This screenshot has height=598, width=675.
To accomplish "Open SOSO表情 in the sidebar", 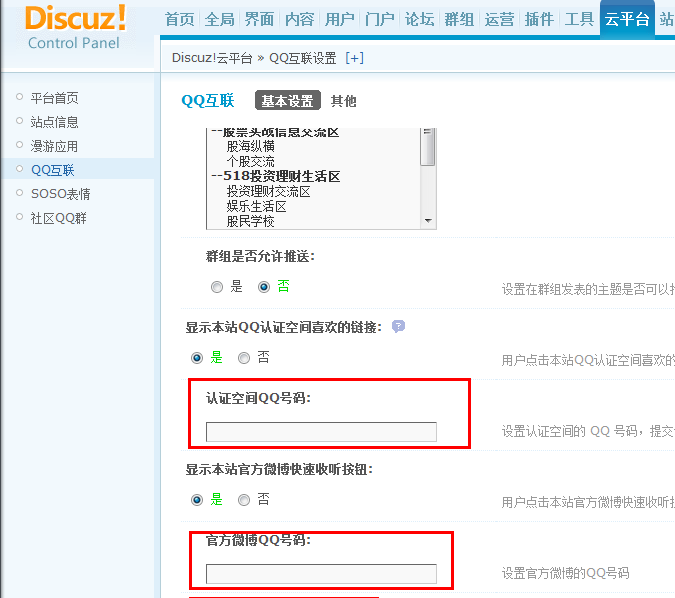I will [61, 194].
